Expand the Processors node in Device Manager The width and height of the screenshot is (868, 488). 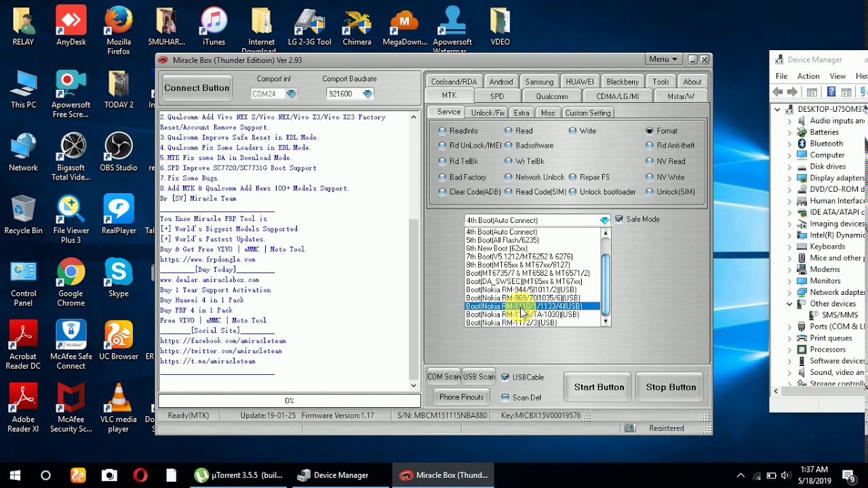pos(789,350)
